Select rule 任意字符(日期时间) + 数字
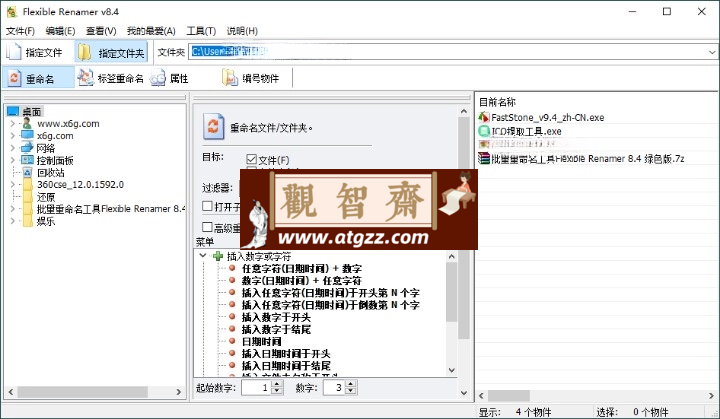Viewport: 720px width, 419px height. tap(302, 268)
